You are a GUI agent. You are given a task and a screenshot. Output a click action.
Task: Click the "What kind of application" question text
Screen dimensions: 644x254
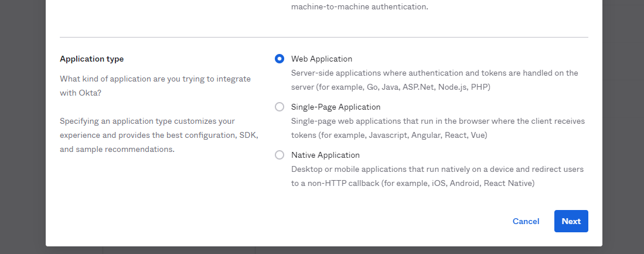155,86
